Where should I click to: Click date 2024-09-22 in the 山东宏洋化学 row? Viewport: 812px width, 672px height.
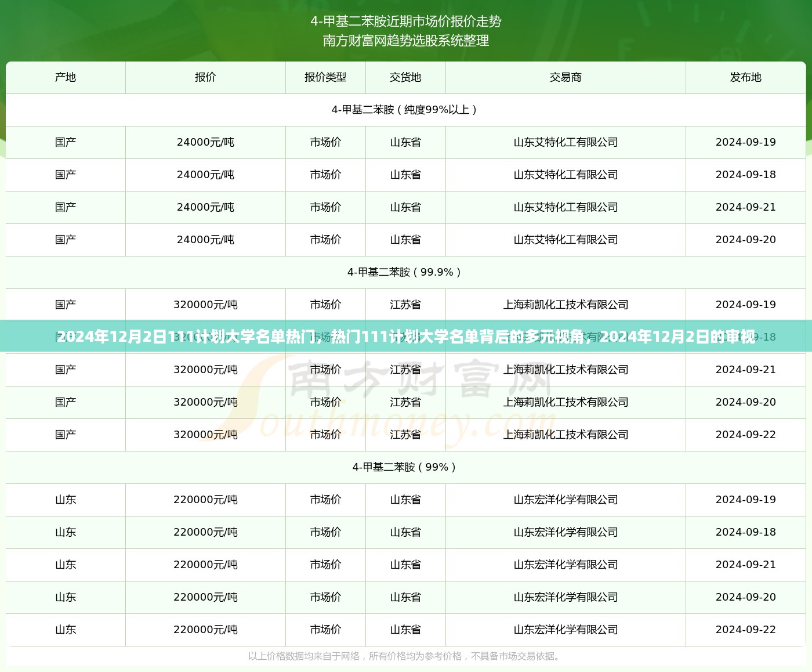[745, 630]
